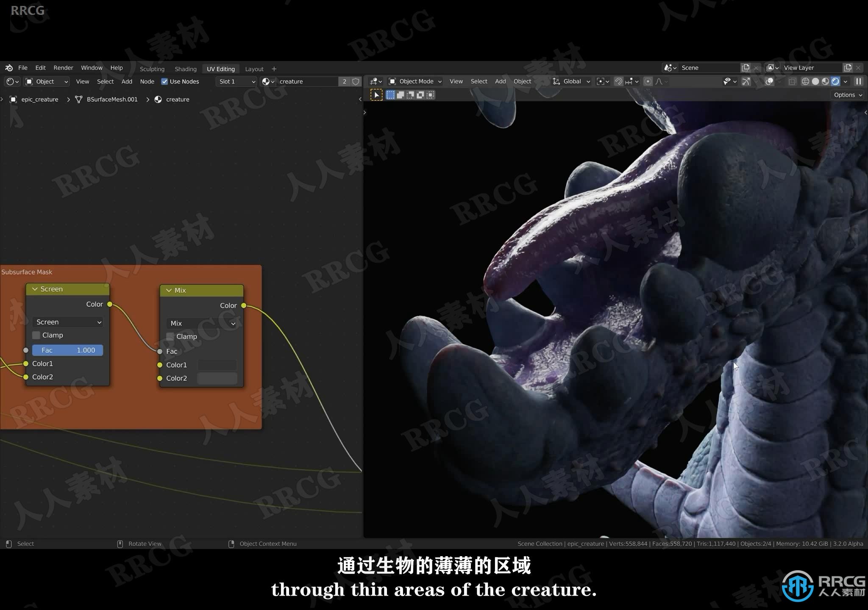Click the UV Editing tab
868x610 pixels.
pyautogui.click(x=221, y=69)
